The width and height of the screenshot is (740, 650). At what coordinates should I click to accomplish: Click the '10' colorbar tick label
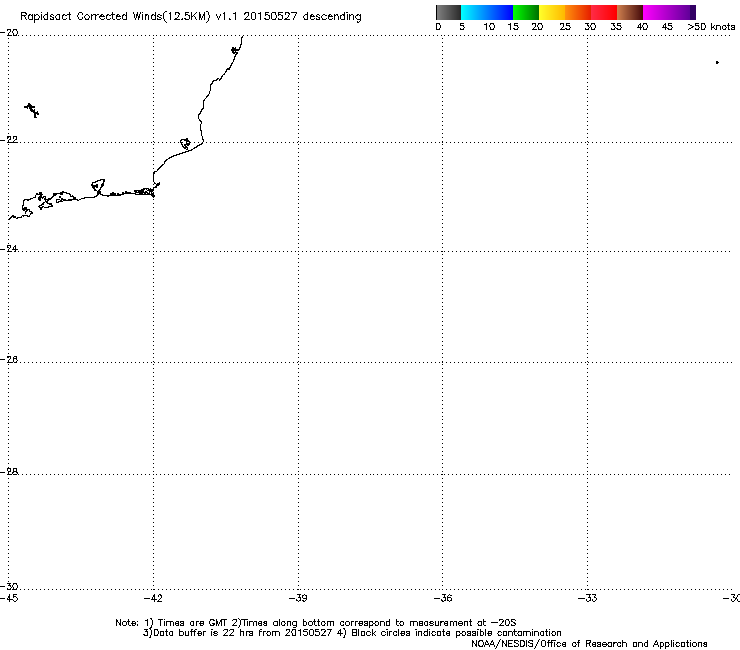pyautogui.click(x=489, y=27)
